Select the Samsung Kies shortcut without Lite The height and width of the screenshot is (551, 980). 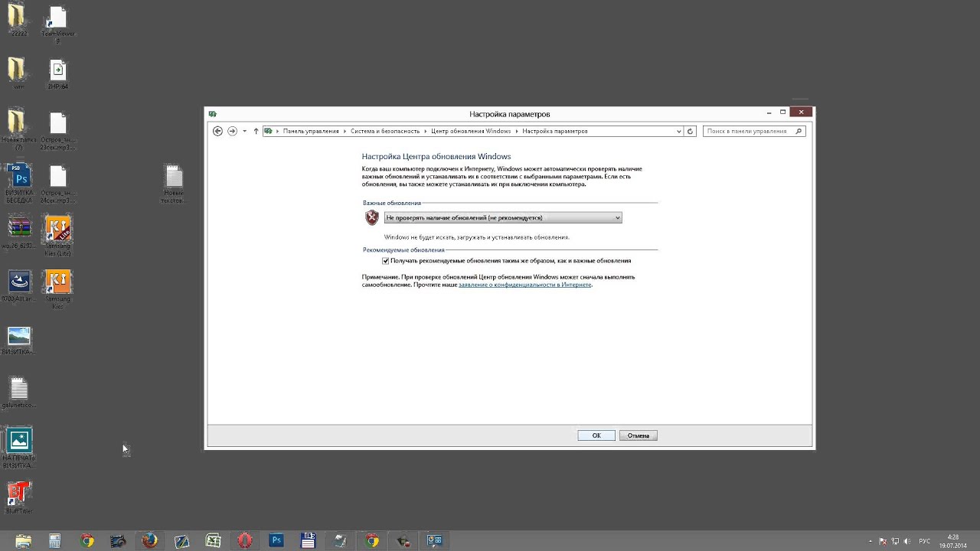58,289
